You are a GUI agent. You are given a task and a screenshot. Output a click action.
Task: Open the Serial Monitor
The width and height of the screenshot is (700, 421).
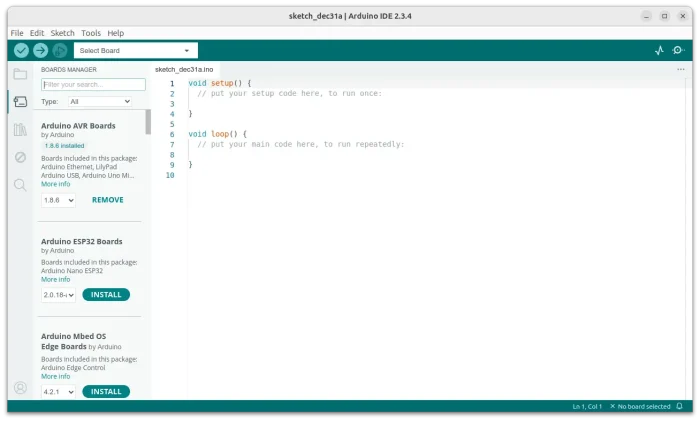(678, 50)
